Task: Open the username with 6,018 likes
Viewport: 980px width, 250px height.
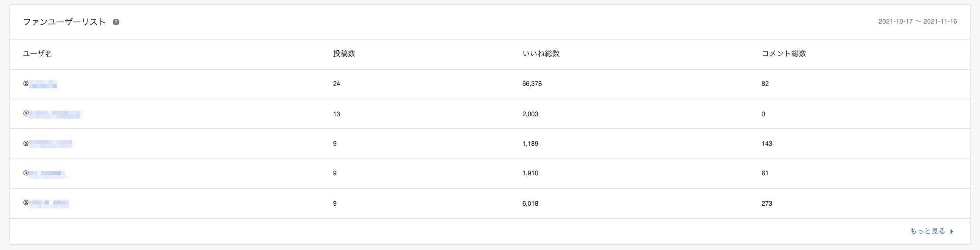Action: pos(46,203)
